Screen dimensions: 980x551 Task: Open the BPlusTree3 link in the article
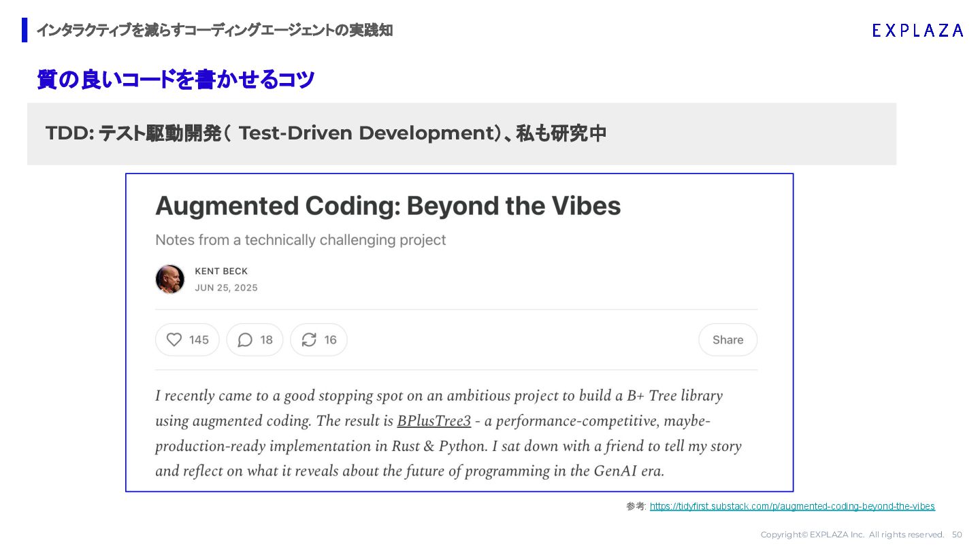434,421
